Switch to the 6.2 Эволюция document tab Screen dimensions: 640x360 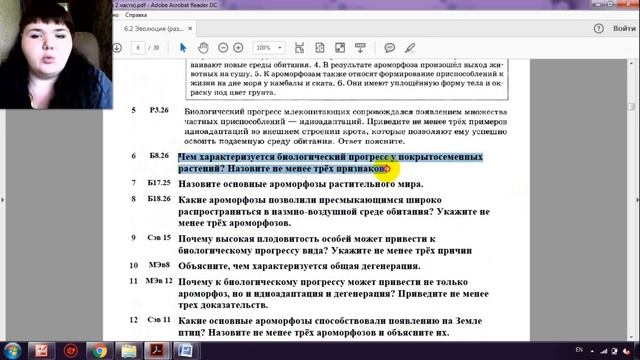tap(153, 29)
